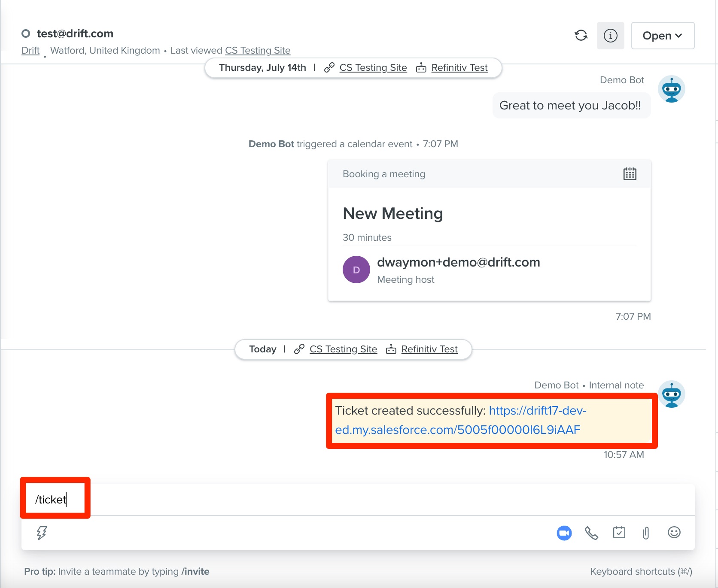
Task: Click the purple D meeting host avatar
Action: click(x=356, y=270)
